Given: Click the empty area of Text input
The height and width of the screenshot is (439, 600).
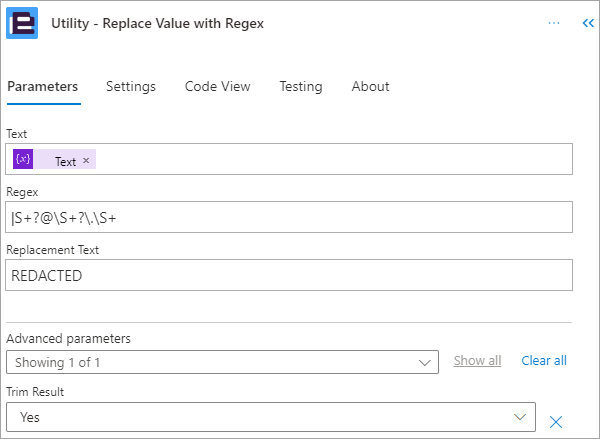Looking at the screenshot, I should pyautogui.click(x=333, y=159).
